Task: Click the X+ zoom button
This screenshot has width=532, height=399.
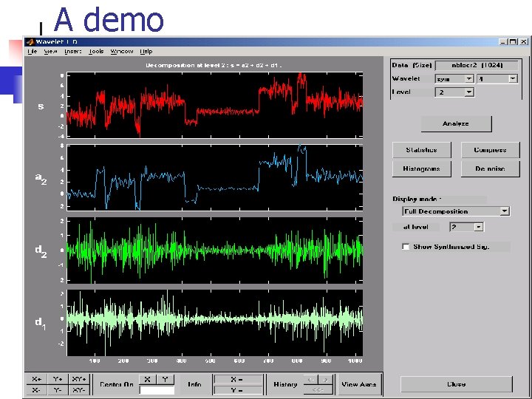Action: coord(37,379)
